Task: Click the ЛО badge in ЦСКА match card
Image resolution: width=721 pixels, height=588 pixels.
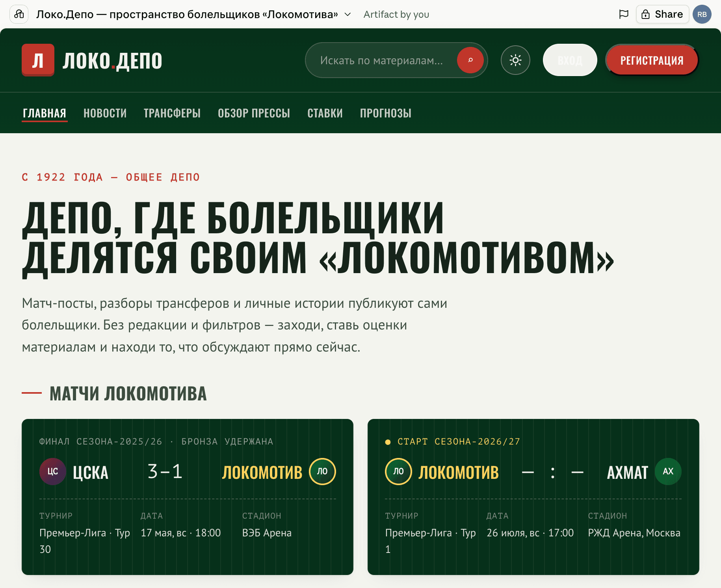Action: coord(322,471)
